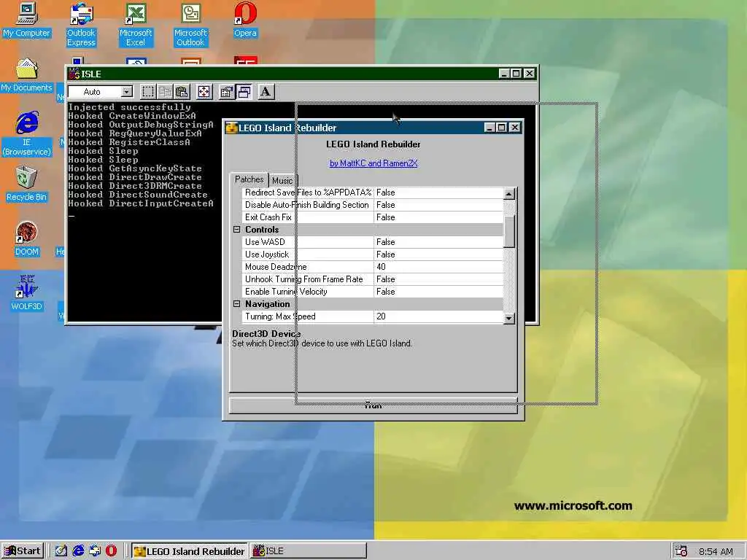The width and height of the screenshot is (747, 560).
Task: Launch WOLF3D desktop shortcut
Action: pyautogui.click(x=26, y=293)
